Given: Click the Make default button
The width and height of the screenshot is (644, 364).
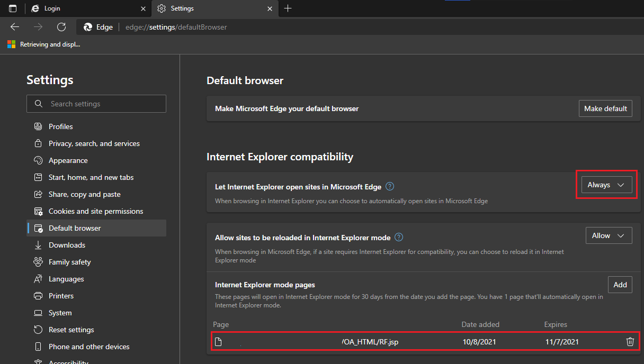Looking at the screenshot, I should point(605,108).
